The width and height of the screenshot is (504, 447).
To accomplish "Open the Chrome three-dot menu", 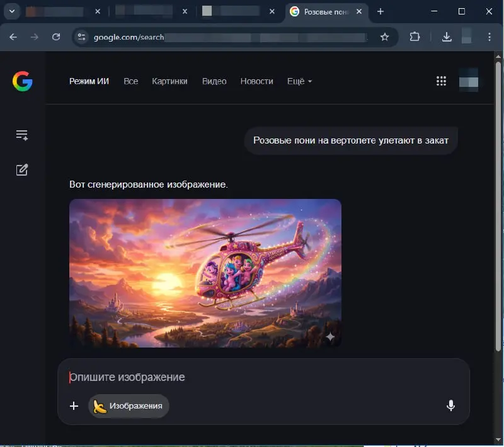I will (490, 37).
